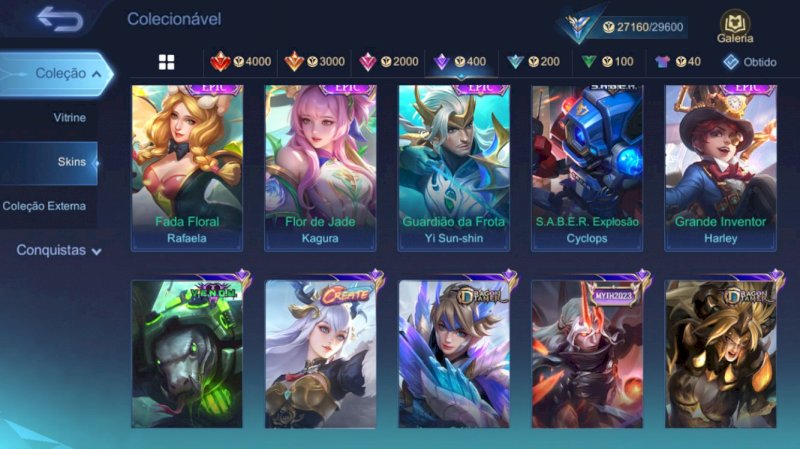Image resolution: width=800 pixels, height=449 pixels.
Task: Tap the back arrow icon
Action: (60, 19)
